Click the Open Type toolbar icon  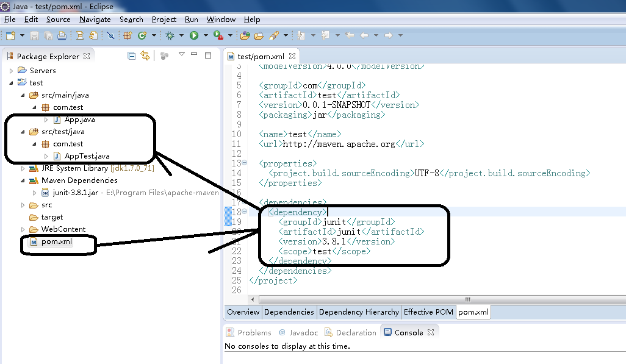point(245,35)
